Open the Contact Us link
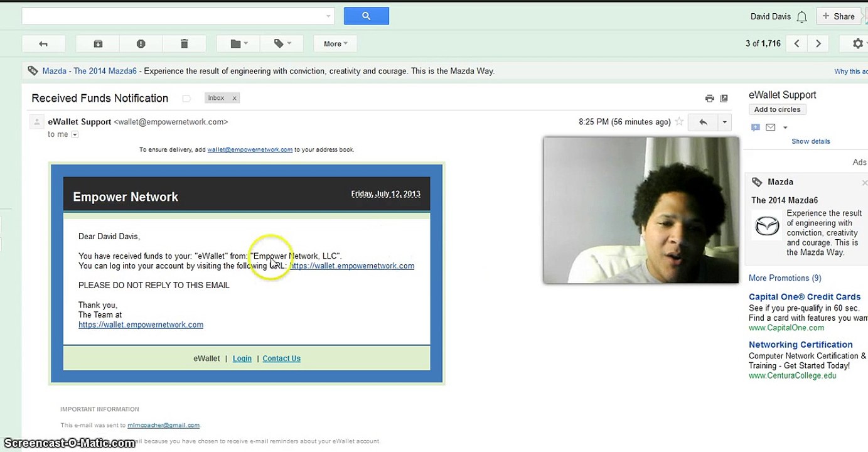The height and width of the screenshot is (452, 868). (x=281, y=358)
